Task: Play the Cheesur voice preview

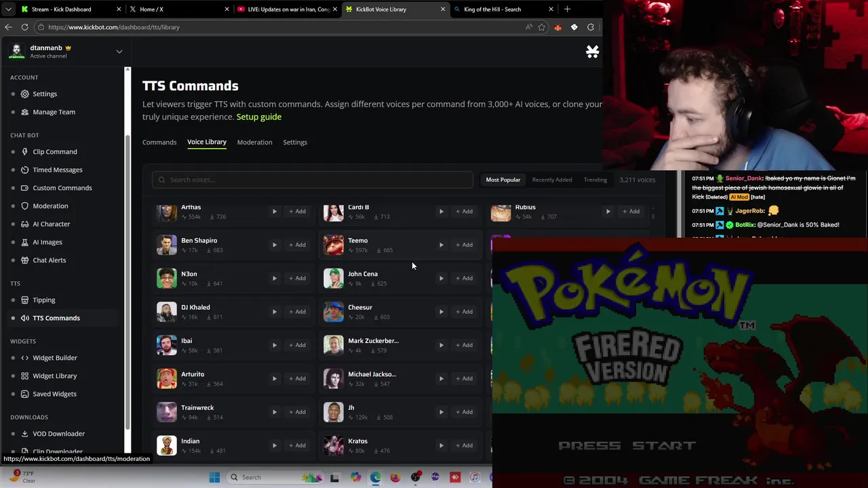Action: tap(441, 312)
